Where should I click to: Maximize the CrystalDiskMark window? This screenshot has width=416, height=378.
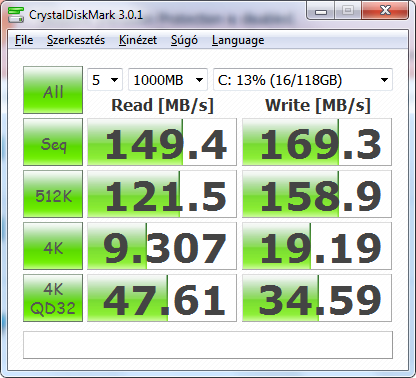(348, 11)
